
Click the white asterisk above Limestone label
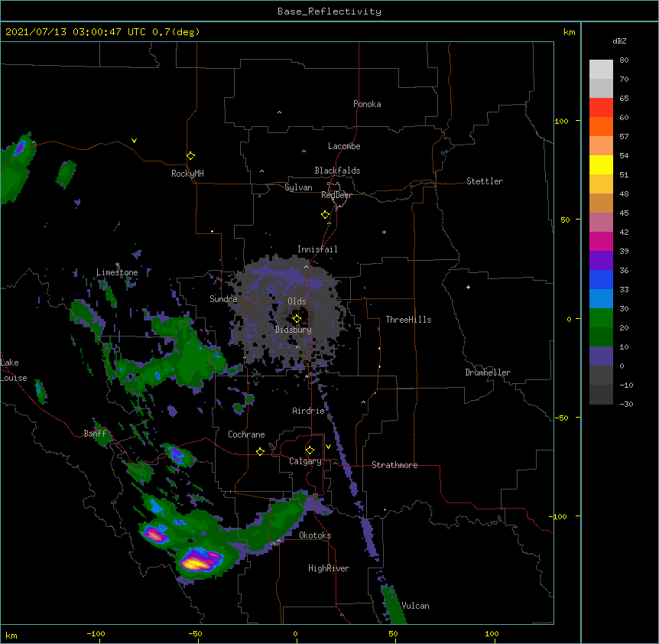(x=118, y=265)
